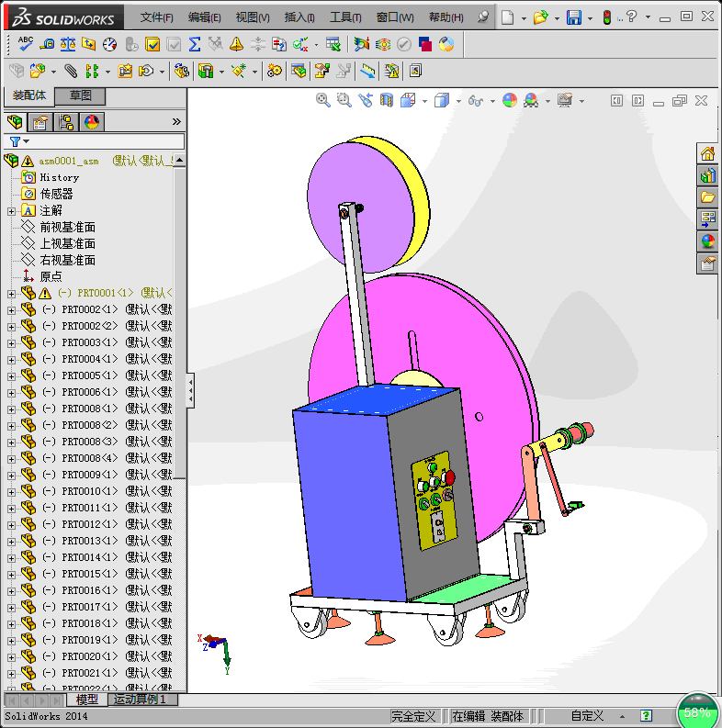722x728 pixels.
Task: Click the panel collapse handle
Action: [190, 390]
